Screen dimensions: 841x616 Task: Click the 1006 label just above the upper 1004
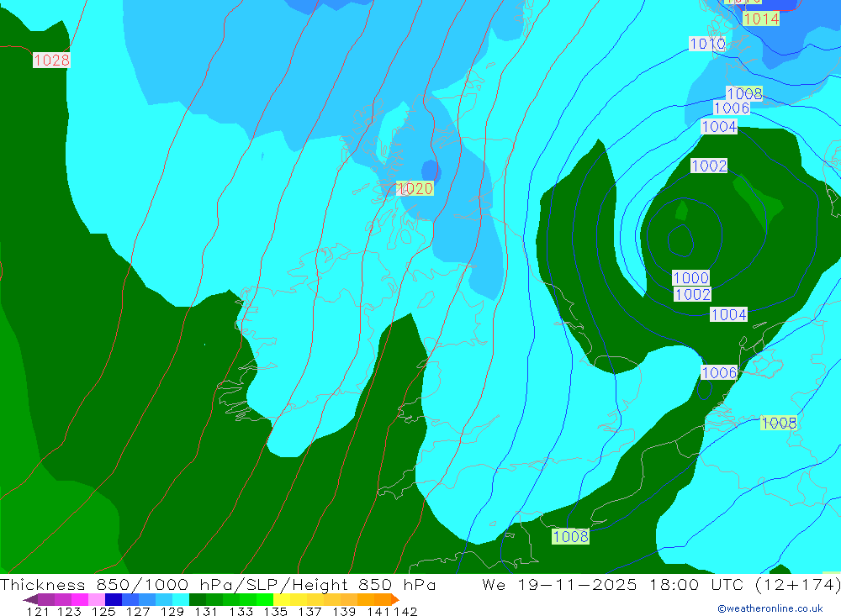[x=732, y=108]
